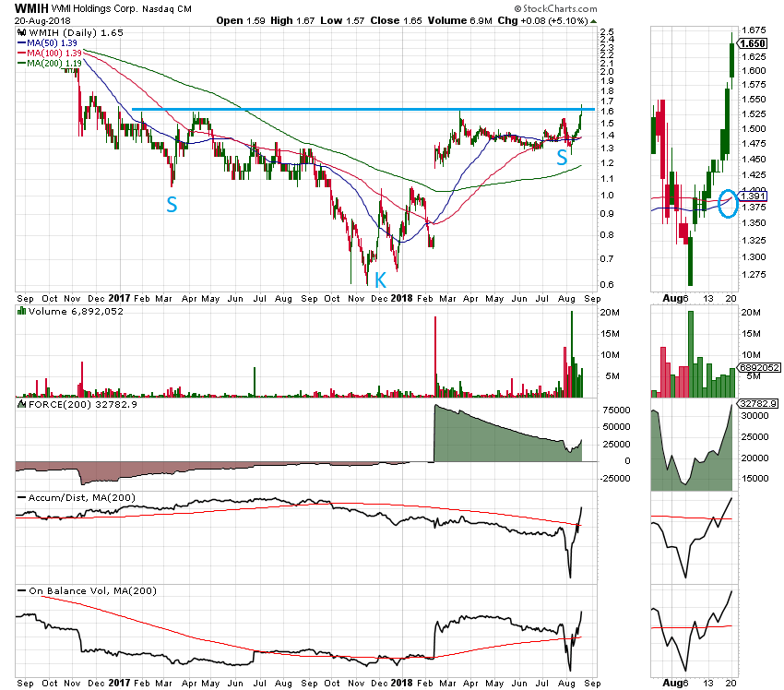
Task: Click the Low 1.57 value in header
Action: [x=342, y=20]
